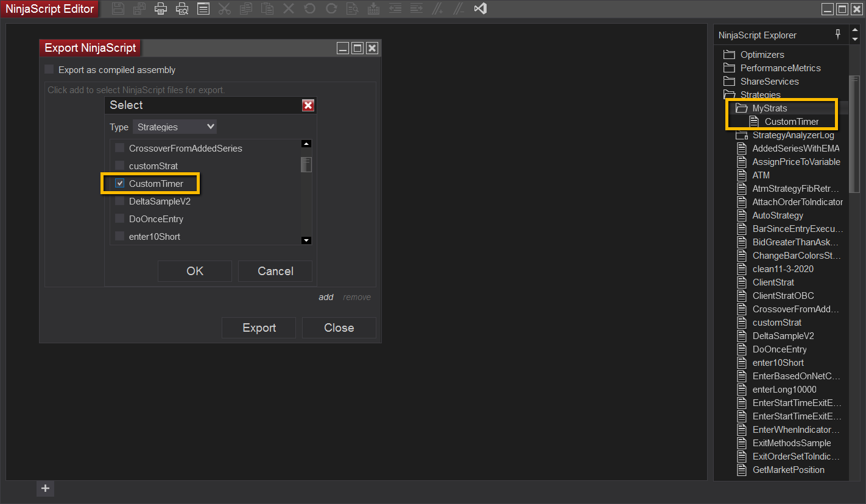
Task: Uncheck the CustomTimer checkbox
Action: tap(120, 183)
